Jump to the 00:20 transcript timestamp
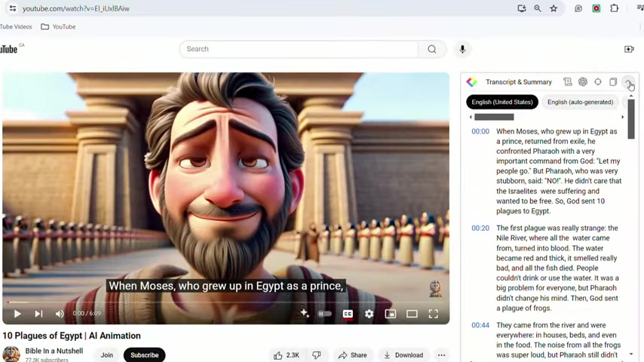 [480, 228]
